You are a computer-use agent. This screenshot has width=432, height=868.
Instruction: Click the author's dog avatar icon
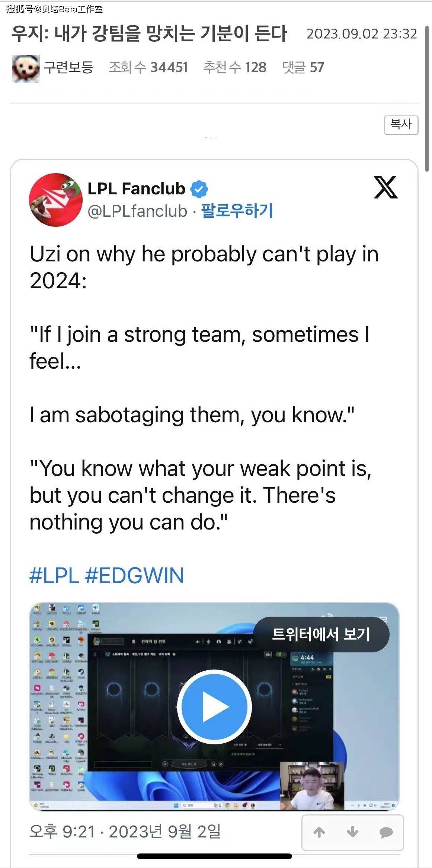[26, 68]
